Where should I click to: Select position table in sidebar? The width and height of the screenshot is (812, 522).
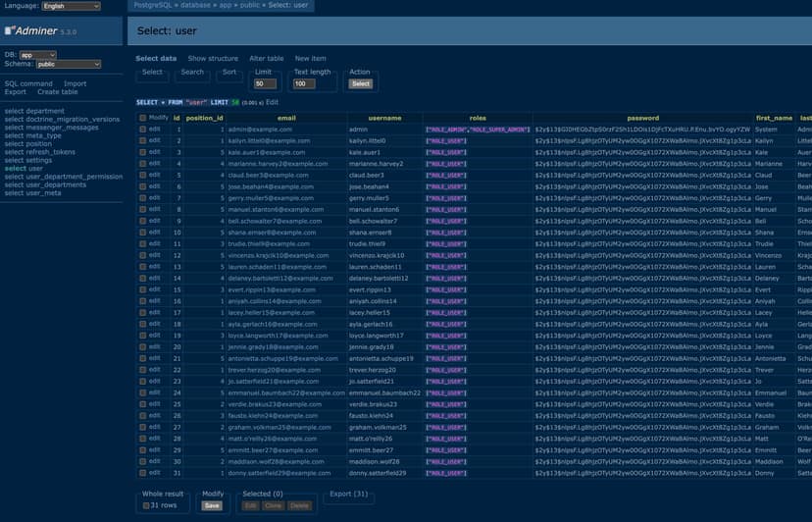tap(39, 144)
